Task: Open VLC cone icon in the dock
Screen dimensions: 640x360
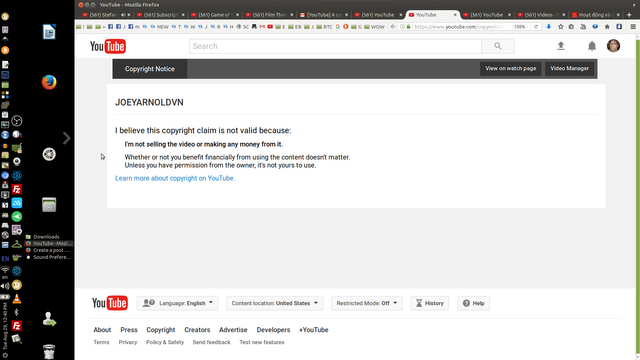Action: pyautogui.click(x=17, y=299)
